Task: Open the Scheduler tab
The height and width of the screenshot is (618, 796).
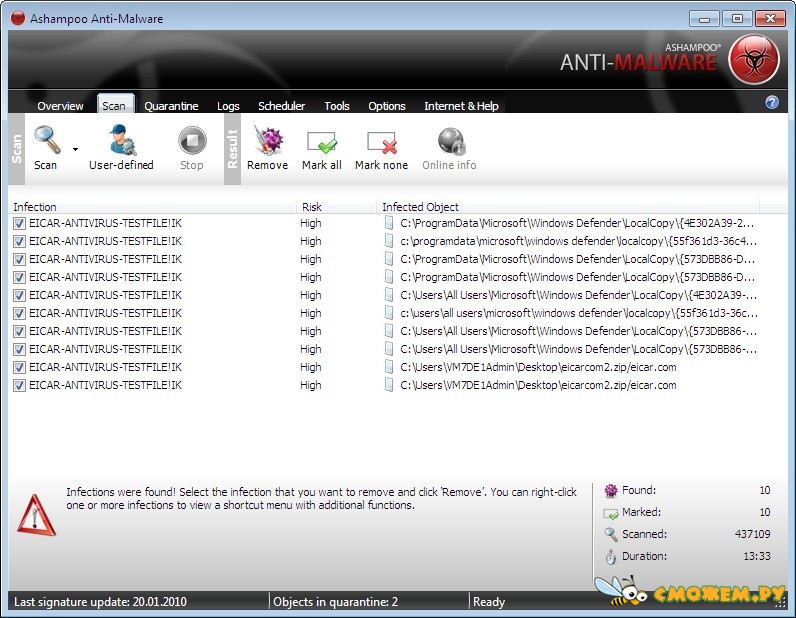Action: click(x=281, y=106)
